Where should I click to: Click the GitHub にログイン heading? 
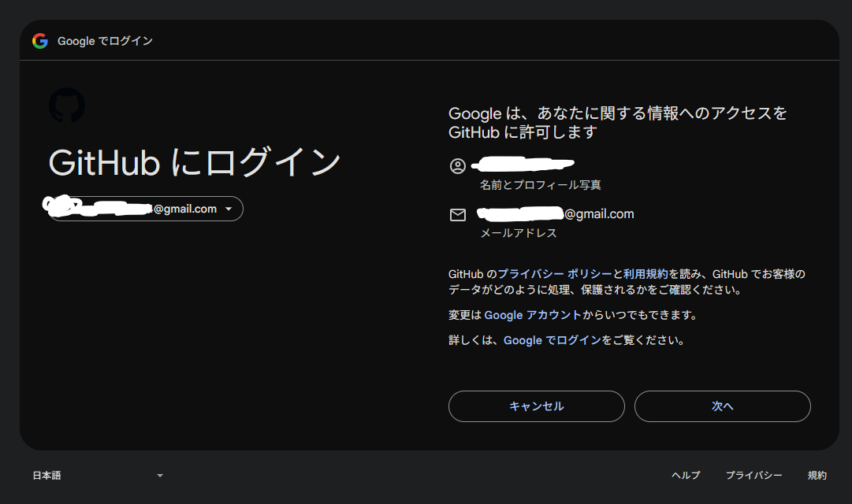(x=195, y=163)
